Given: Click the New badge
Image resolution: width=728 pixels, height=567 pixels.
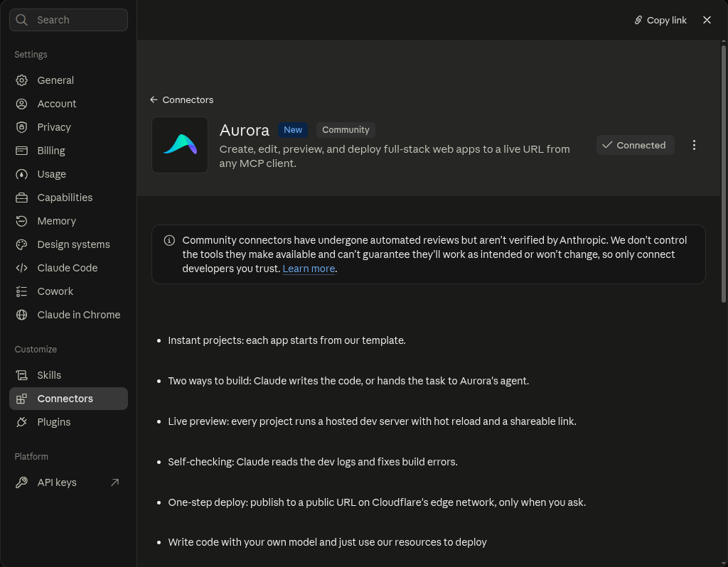Looking at the screenshot, I should tap(292, 130).
